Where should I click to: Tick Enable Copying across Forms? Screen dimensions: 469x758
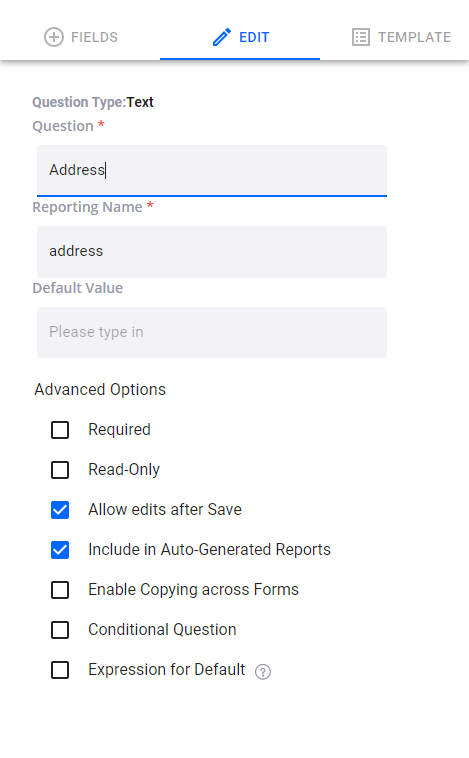point(60,590)
